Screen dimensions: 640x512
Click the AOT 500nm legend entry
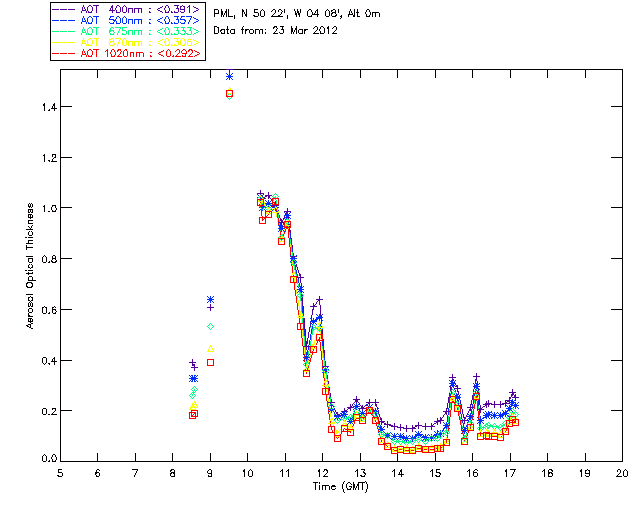point(127,20)
